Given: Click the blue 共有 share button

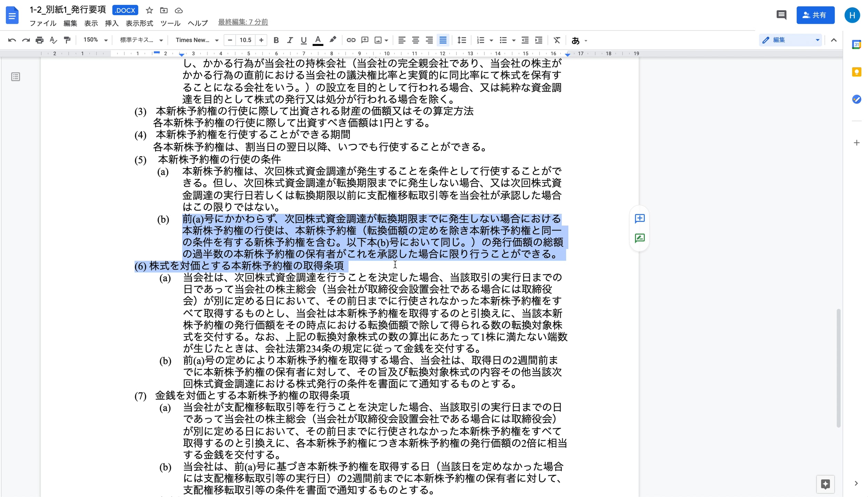Looking at the screenshot, I should tap(815, 15).
